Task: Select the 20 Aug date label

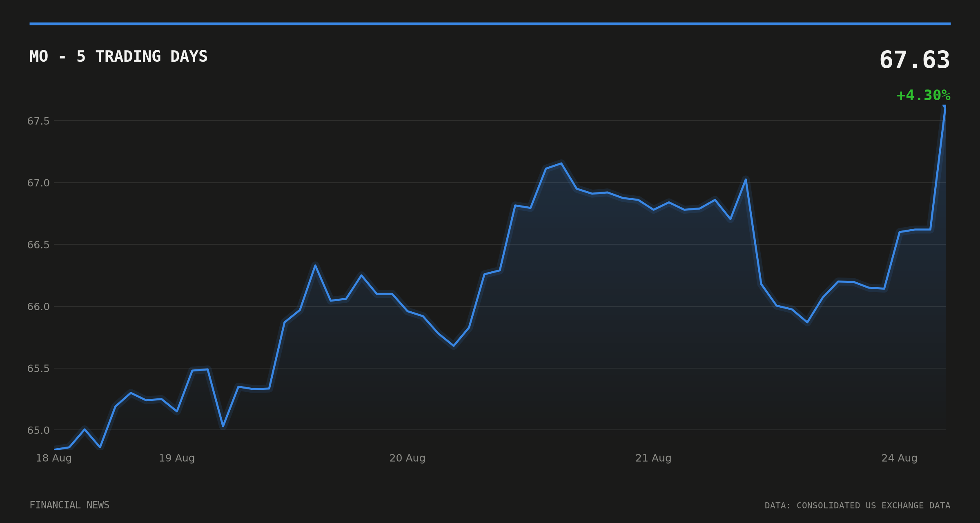Action: tap(408, 458)
